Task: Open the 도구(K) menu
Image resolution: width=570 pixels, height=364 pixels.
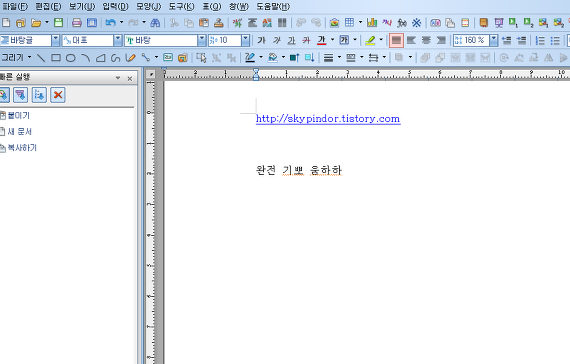Action: pyautogui.click(x=181, y=7)
